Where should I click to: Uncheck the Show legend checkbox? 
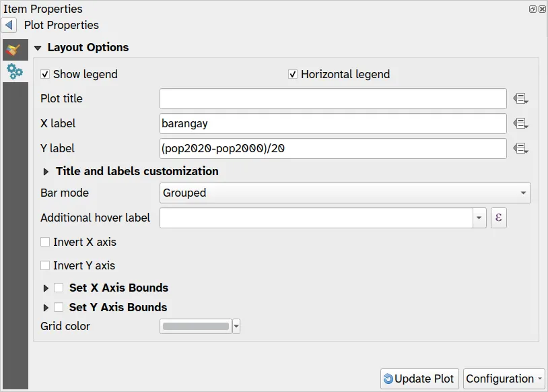(x=45, y=74)
